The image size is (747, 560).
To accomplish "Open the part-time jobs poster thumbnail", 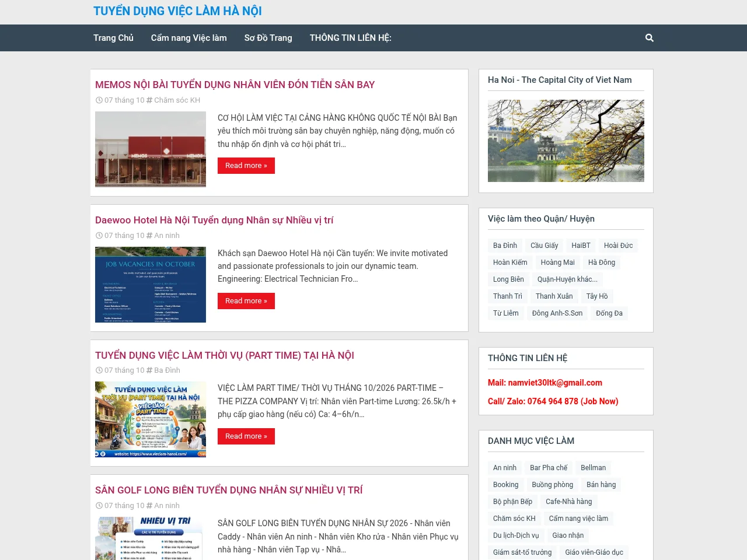I will [x=151, y=419].
